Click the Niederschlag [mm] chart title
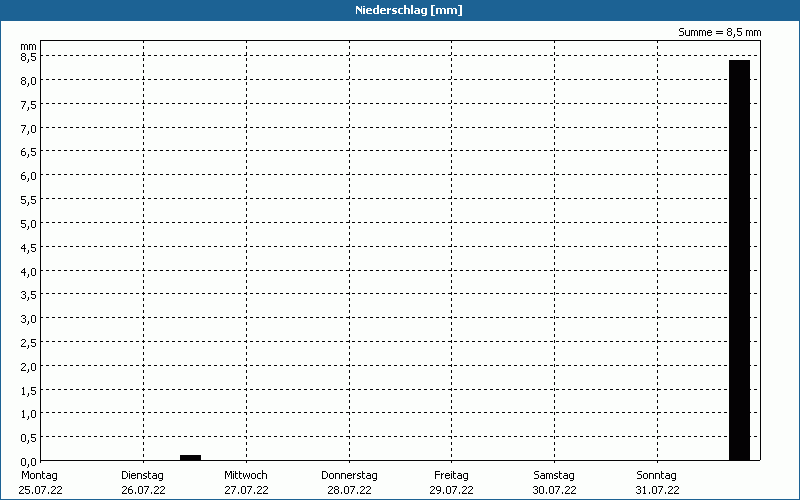Viewport: 800px width, 500px height. (409, 10)
